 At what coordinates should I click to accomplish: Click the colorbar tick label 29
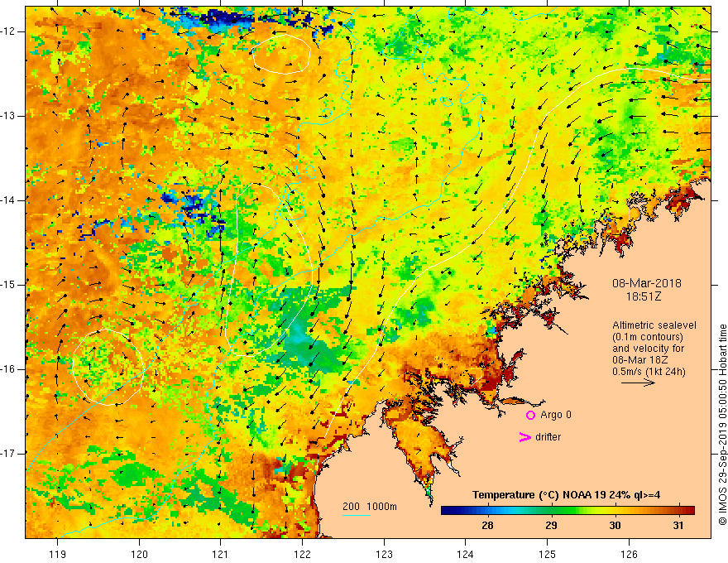[x=551, y=526]
